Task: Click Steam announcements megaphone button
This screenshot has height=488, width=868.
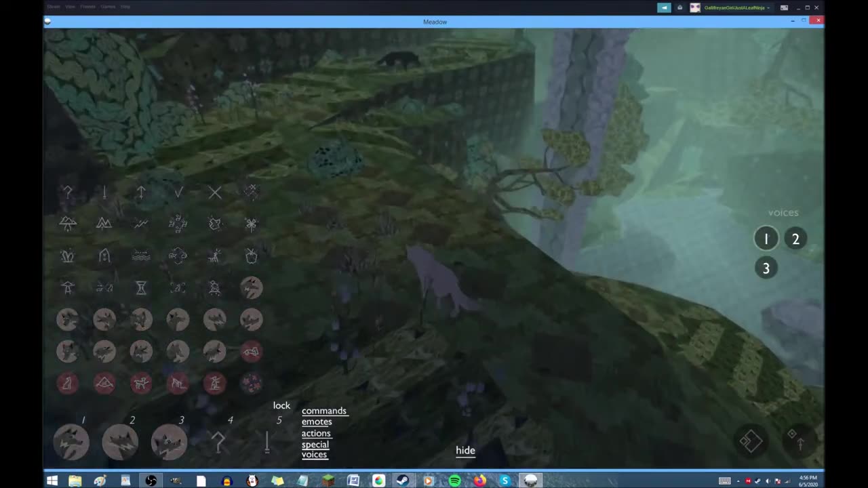Action: coord(664,7)
